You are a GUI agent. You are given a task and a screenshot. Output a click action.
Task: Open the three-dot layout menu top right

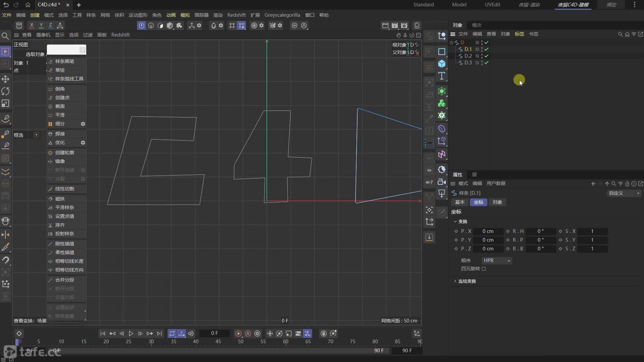pos(634,5)
